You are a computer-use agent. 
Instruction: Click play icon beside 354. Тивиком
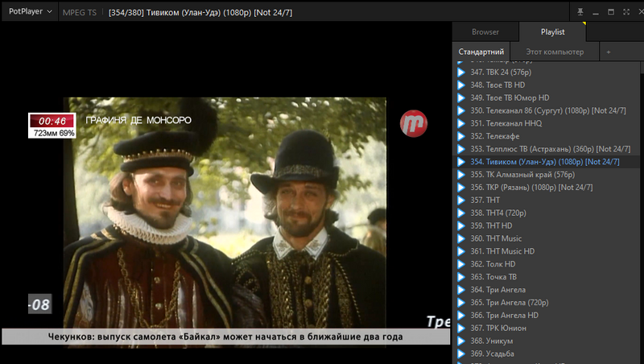(461, 161)
